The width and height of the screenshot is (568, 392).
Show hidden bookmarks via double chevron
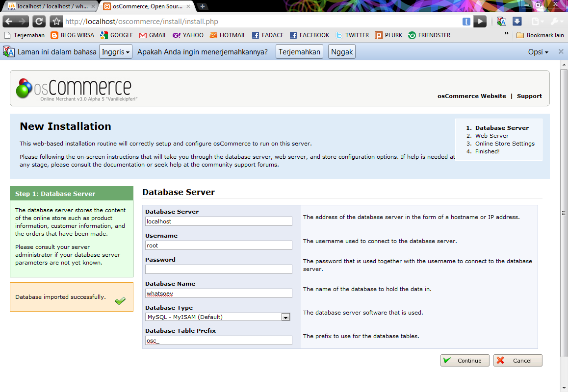tap(506, 34)
